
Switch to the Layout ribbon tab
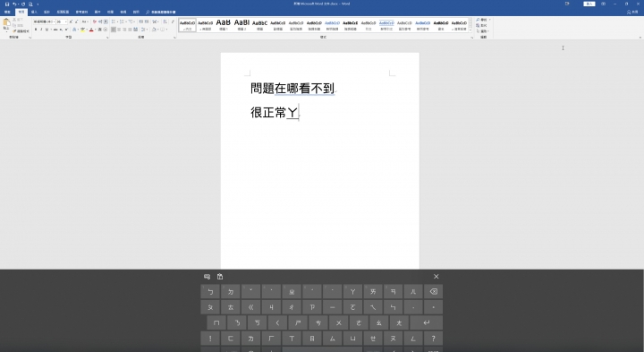point(63,12)
